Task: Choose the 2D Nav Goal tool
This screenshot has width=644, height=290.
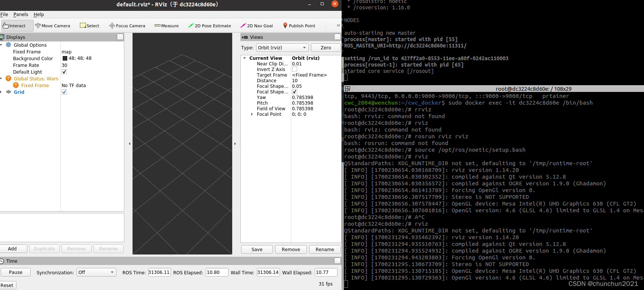Action: coord(256,26)
